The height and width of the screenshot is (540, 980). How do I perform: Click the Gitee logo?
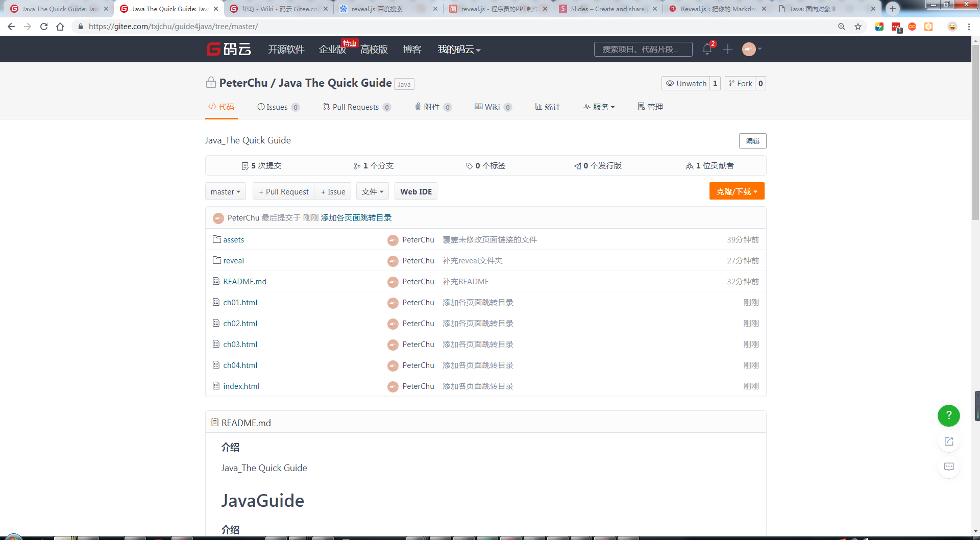(229, 49)
